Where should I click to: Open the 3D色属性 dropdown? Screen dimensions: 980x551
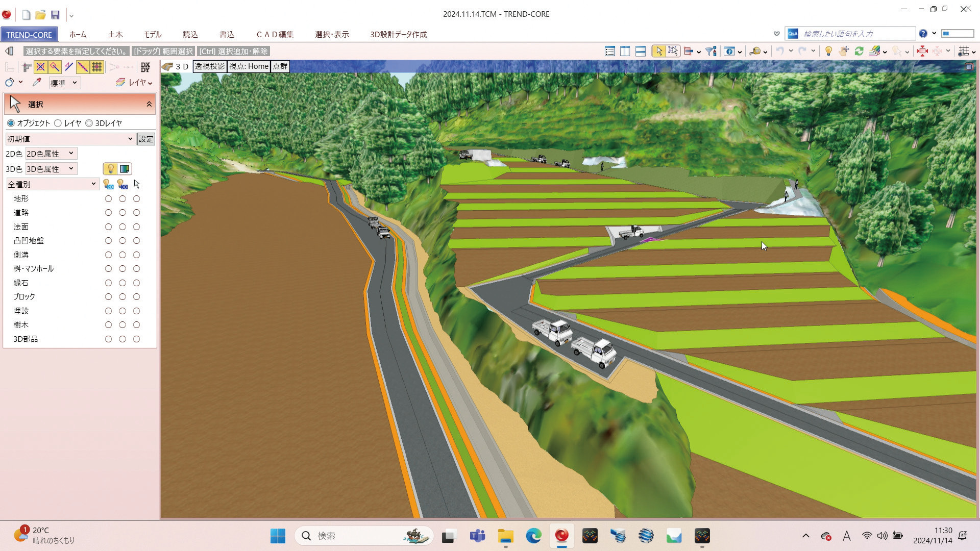point(51,169)
